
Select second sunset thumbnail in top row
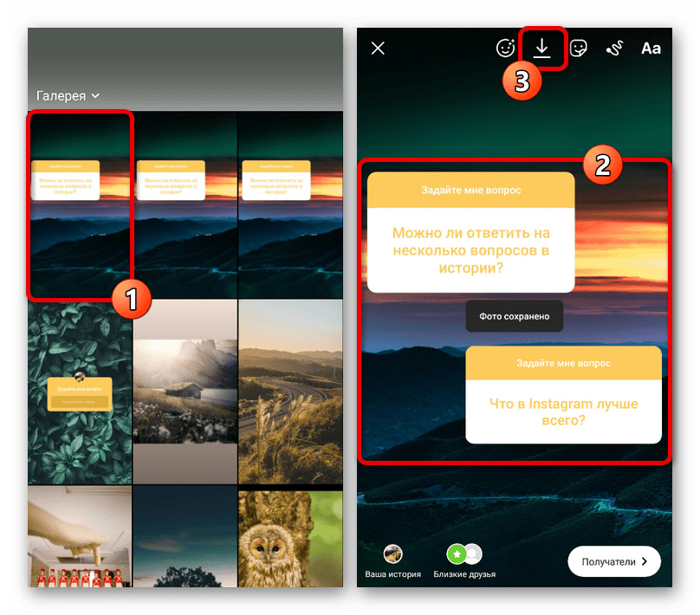click(185, 204)
